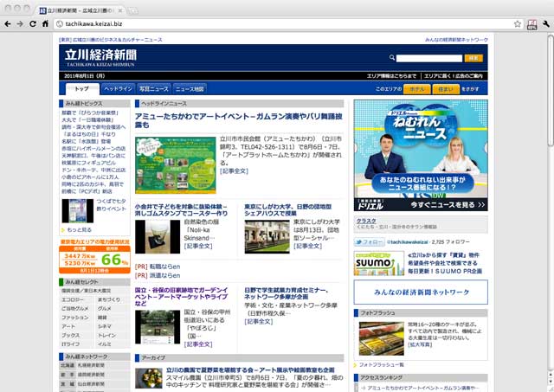
Task: Open the ファッション category link
Action: tap(75, 317)
